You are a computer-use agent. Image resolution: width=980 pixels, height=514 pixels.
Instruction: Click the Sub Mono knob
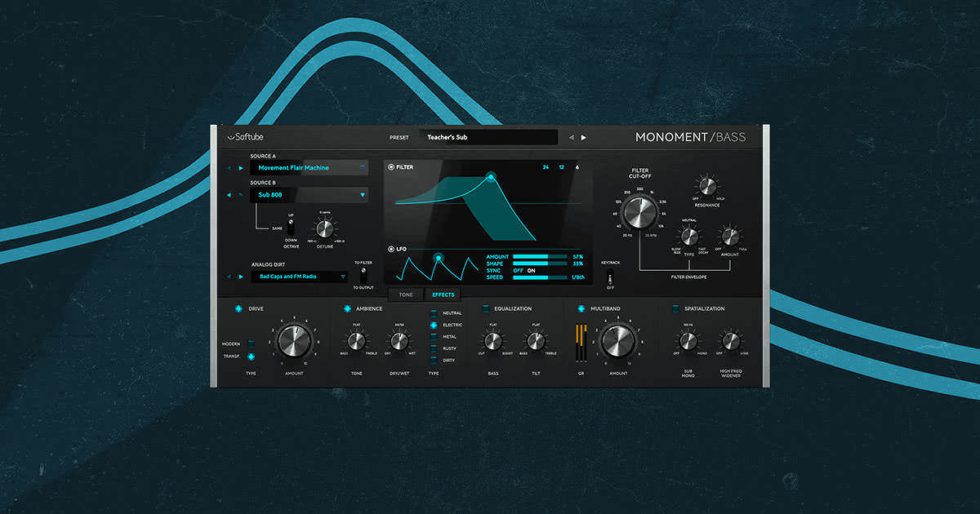(688, 341)
